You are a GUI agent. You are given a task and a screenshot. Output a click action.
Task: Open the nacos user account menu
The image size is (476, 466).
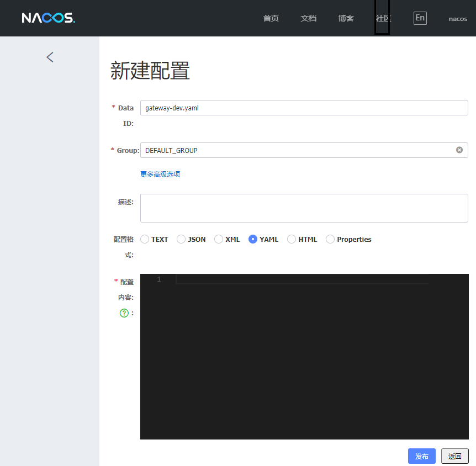(458, 18)
